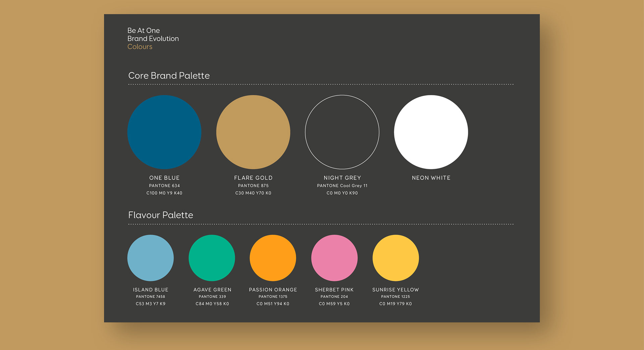The image size is (644, 350).
Task: Click the 'SHERBET PINK' label
Action: point(334,290)
